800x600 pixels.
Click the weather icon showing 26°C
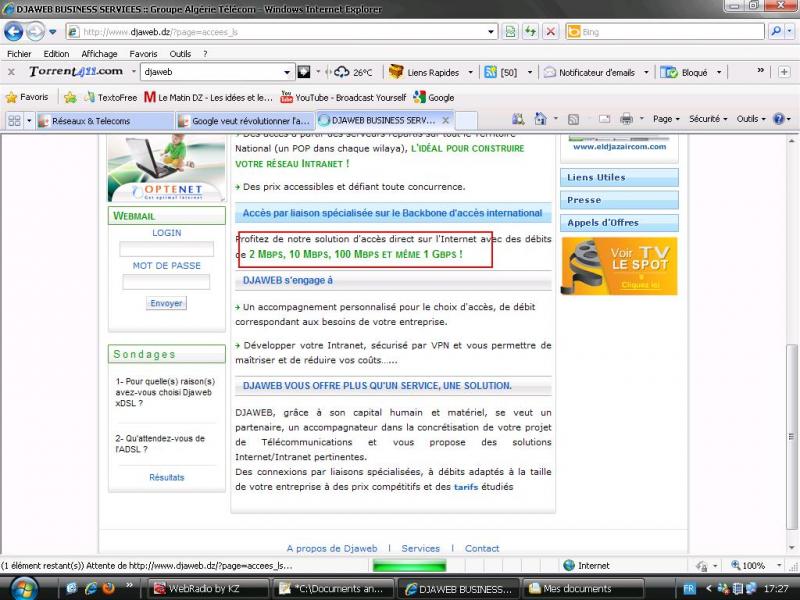point(341,72)
